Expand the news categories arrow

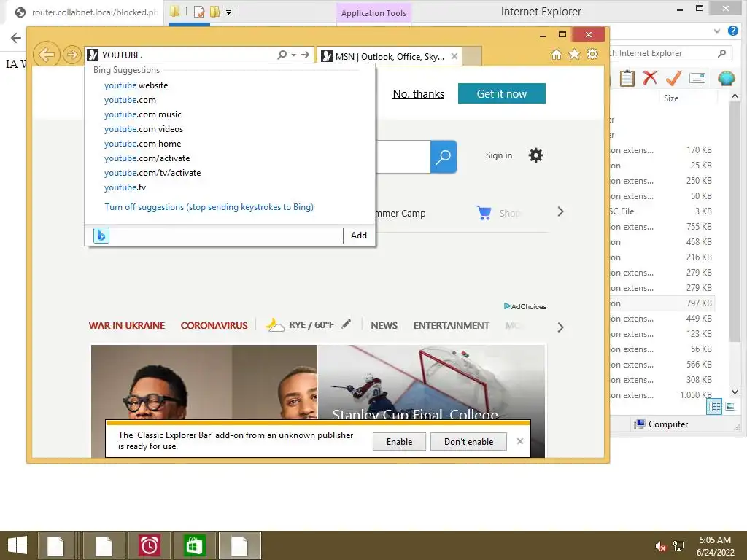point(561,327)
